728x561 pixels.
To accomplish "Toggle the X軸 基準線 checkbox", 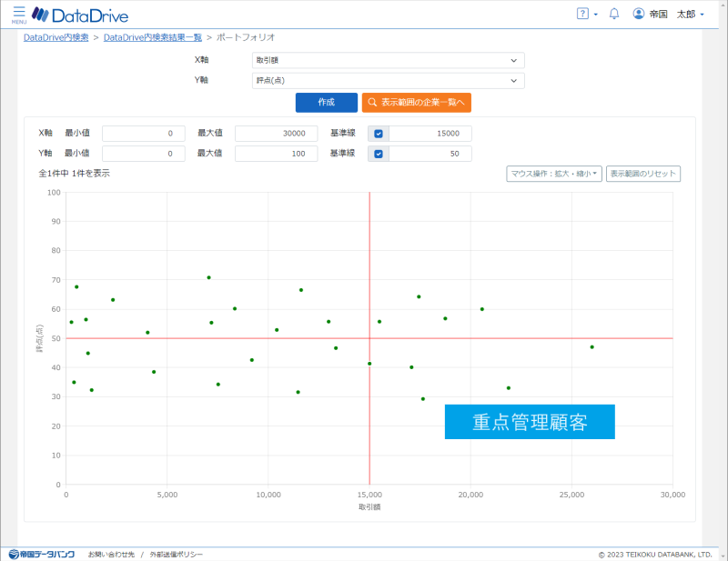I will 379,134.
